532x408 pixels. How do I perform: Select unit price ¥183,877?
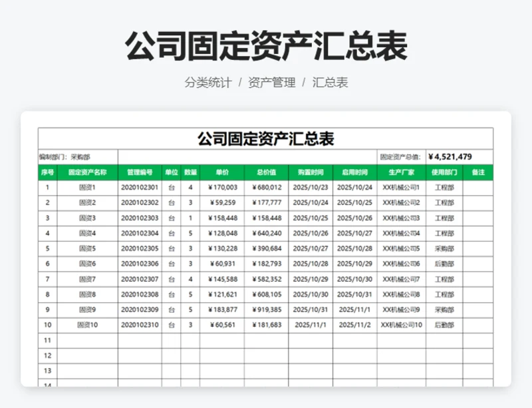(x=222, y=309)
